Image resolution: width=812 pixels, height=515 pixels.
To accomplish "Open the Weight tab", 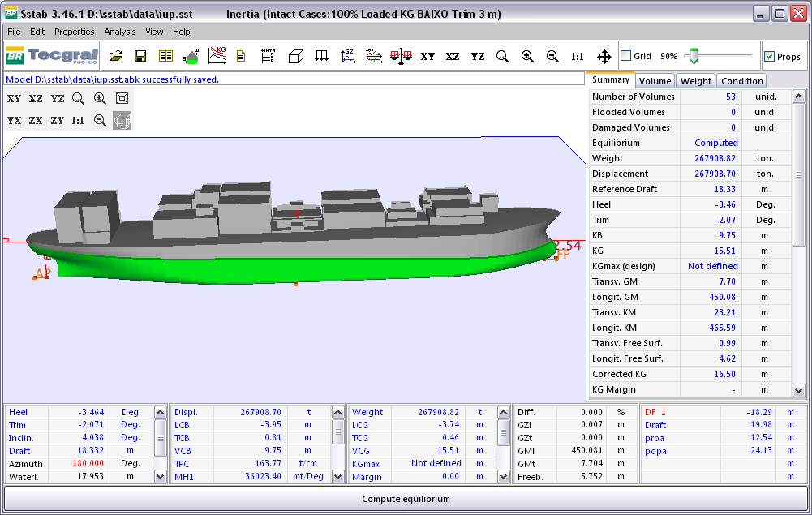I will [x=695, y=81].
